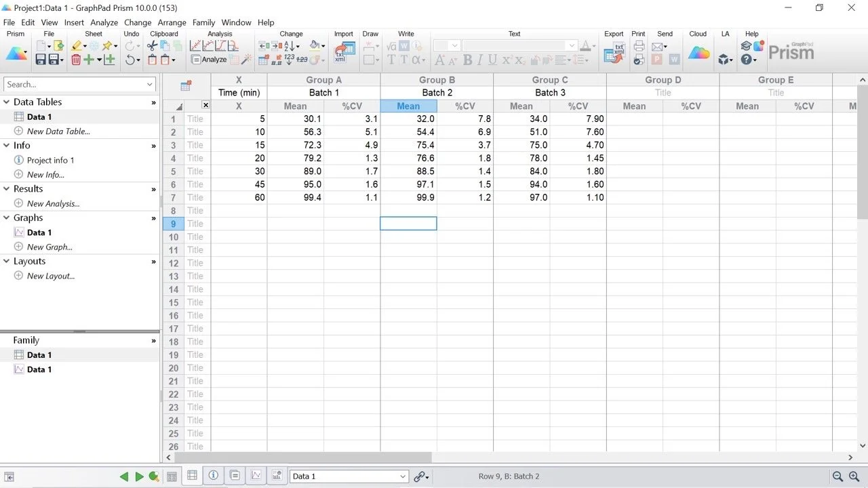Screen dimensions: 868x488
Task: Toggle bold text formatting
Action: 468,60
